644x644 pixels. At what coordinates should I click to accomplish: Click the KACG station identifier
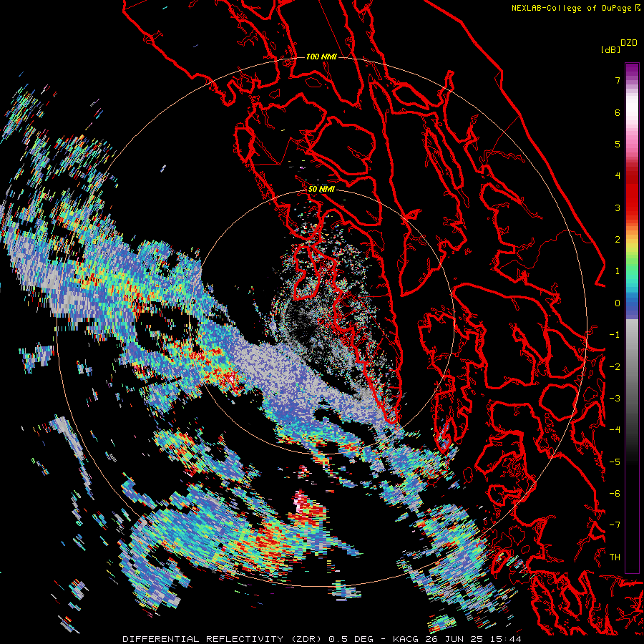[x=406, y=639]
